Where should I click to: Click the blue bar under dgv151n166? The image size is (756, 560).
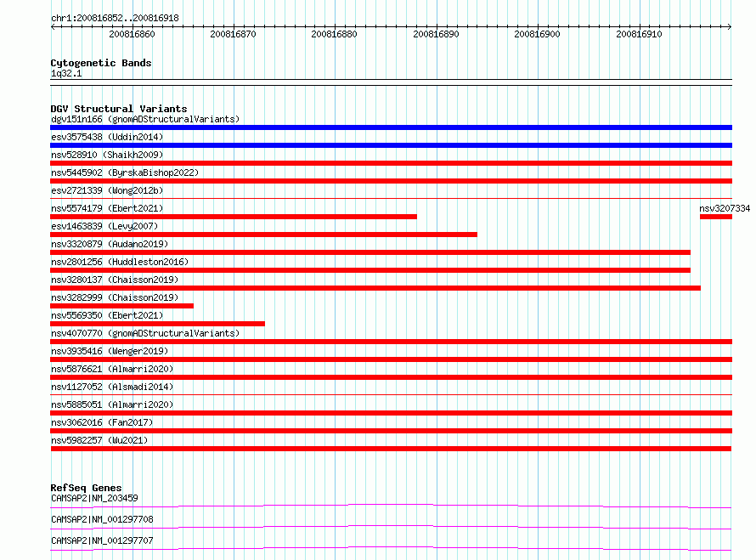[391, 127]
